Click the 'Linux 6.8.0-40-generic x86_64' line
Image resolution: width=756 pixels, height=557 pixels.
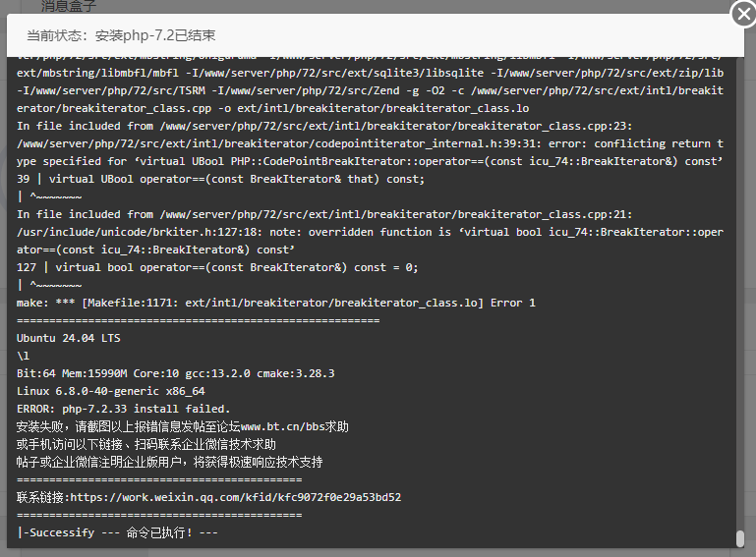point(111,391)
